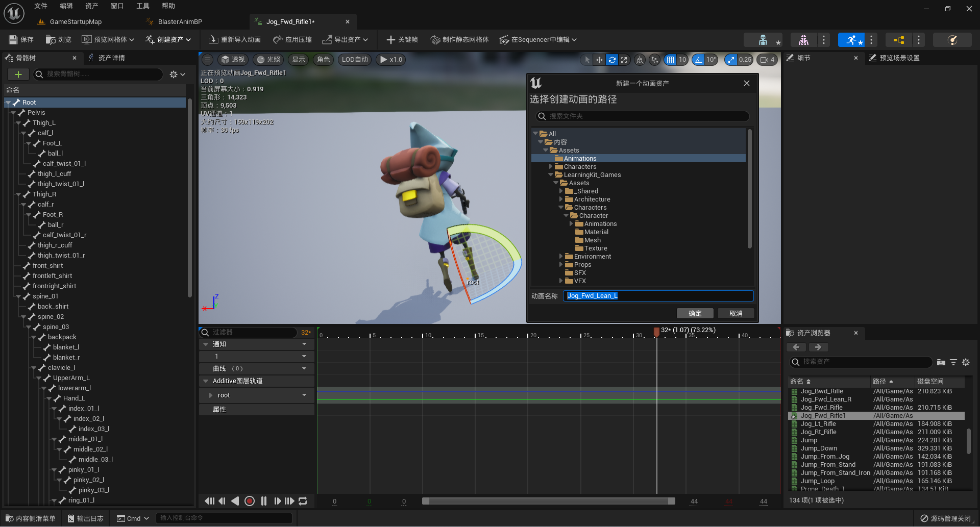Expand the Props folder in dialog
Screen dimensions: 980x527
561,265
